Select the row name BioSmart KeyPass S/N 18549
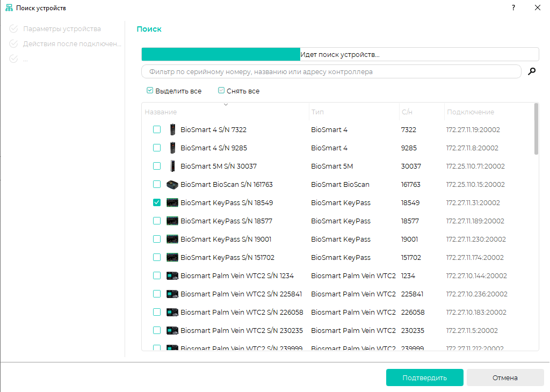 [x=227, y=202]
